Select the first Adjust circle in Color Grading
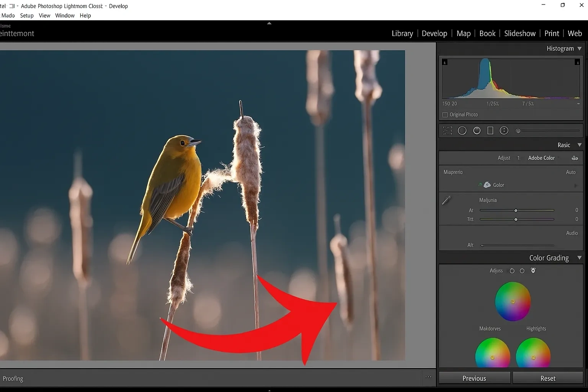Screen dimensions: 588x392 [x=512, y=271]
